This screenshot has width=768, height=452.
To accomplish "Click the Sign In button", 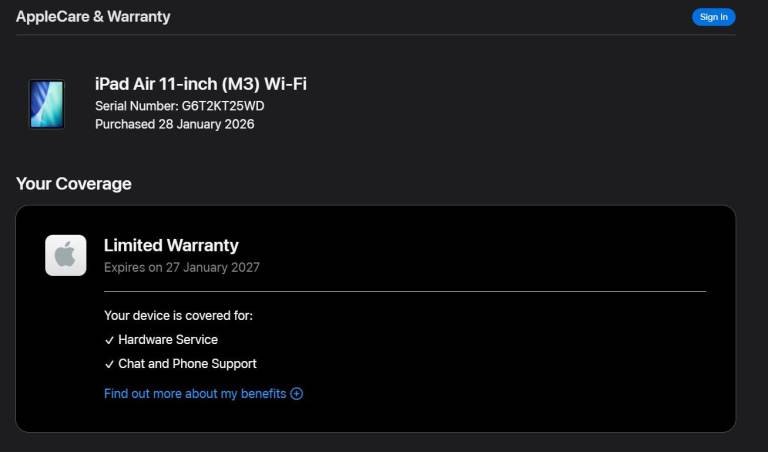I will (x=713, y=17).
